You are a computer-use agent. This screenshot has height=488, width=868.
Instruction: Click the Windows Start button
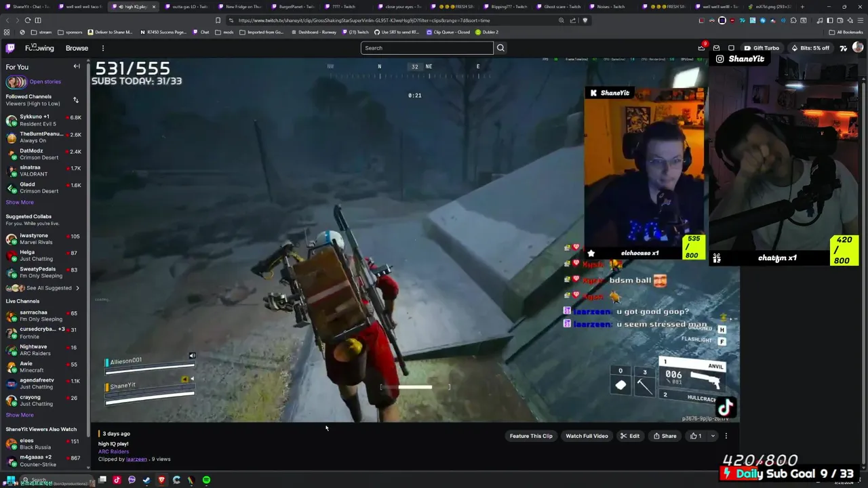pos(10,480)
